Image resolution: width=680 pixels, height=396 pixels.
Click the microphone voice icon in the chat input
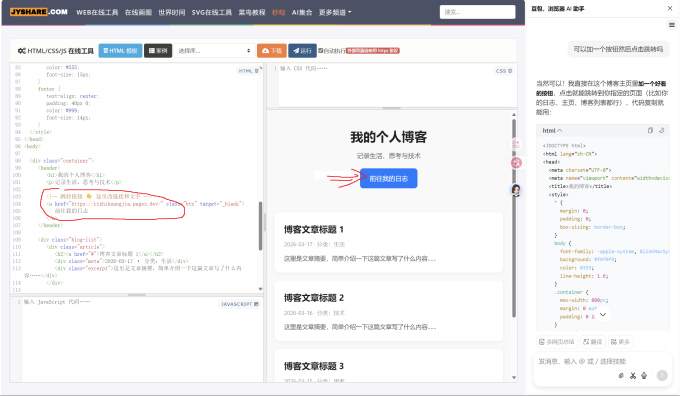644,376
